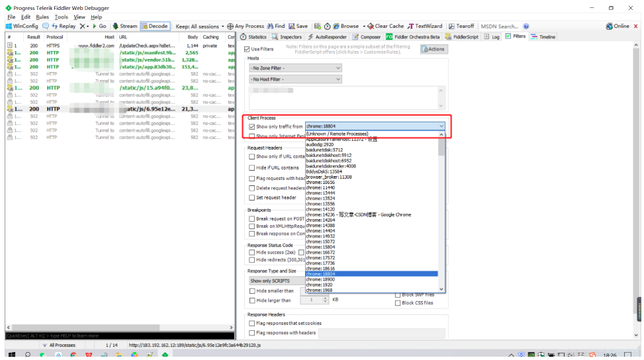Viewport: 644px width, 360px height.
Task: Open the Composer tab
Action: pyautogui.click(x=367, y=37)
